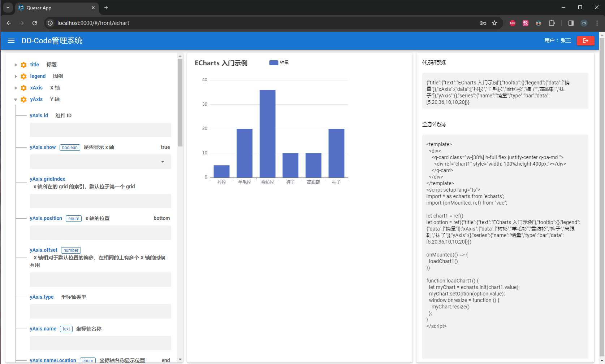Screen dimensions: 605x364
Task: Click the 高跟鞋 bar in chart
Action: point(314,165)
